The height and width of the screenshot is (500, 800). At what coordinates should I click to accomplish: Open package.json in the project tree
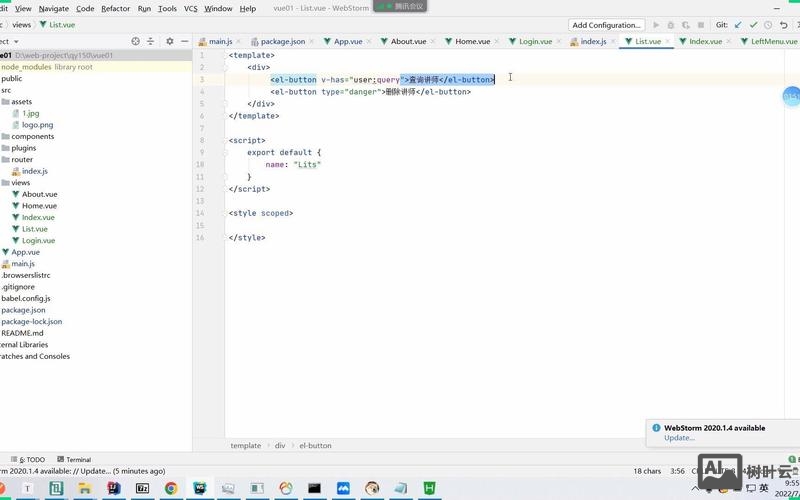point(23,310)
